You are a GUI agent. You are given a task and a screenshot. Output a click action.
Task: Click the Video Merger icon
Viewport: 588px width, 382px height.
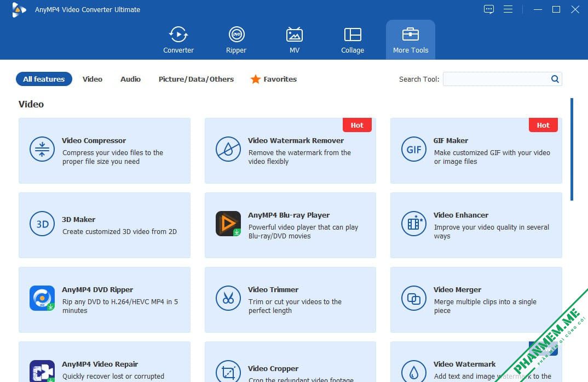coord(413,298)
